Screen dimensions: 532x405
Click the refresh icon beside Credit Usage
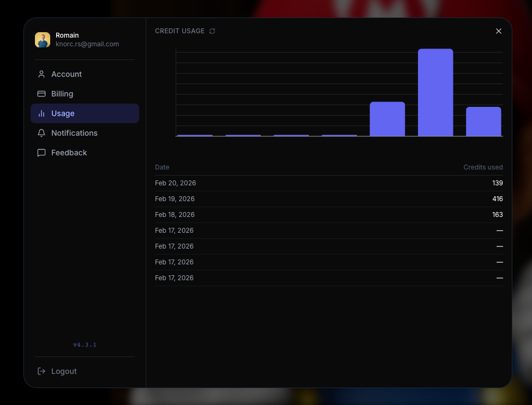(x=212, y=31)
